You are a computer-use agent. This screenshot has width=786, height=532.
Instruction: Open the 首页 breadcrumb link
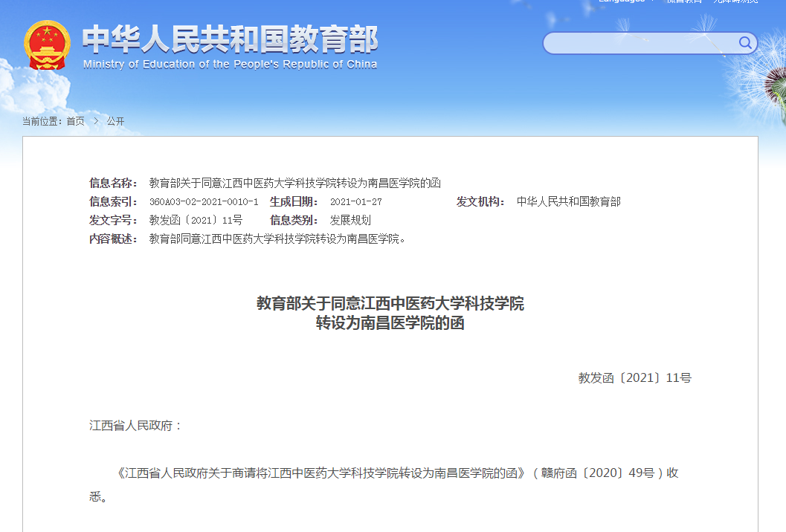(x=75, y=121)
